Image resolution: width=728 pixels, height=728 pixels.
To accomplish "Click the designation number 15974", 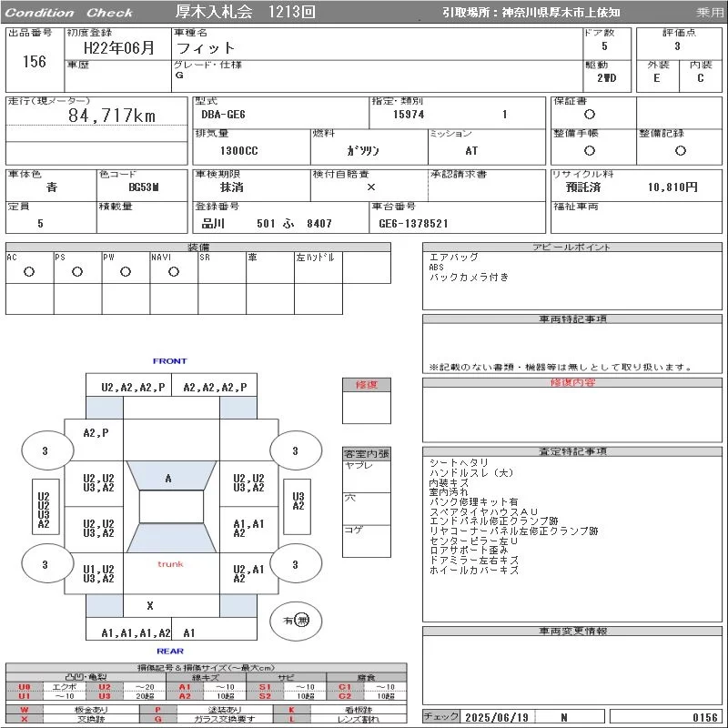I will coord(409,115).
